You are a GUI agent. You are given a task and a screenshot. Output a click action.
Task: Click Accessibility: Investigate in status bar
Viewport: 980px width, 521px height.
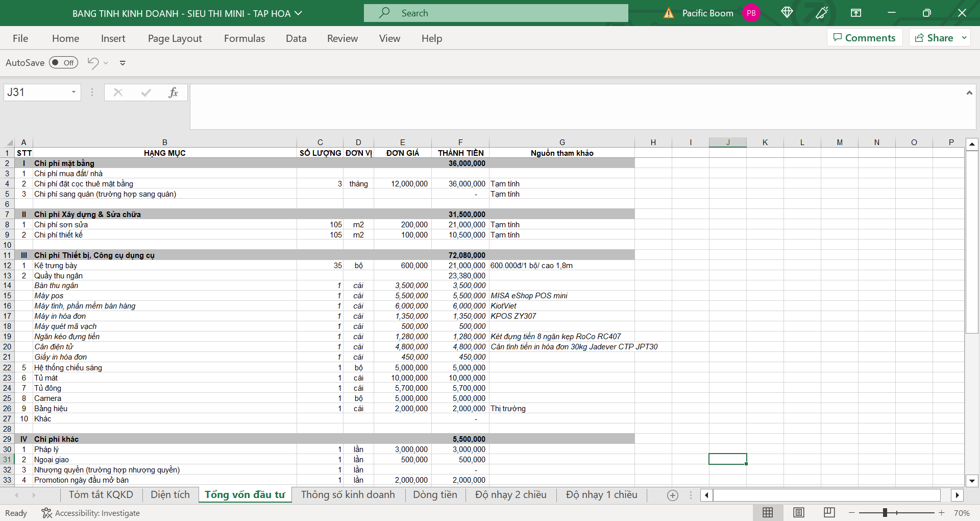(x=91, y=513)
